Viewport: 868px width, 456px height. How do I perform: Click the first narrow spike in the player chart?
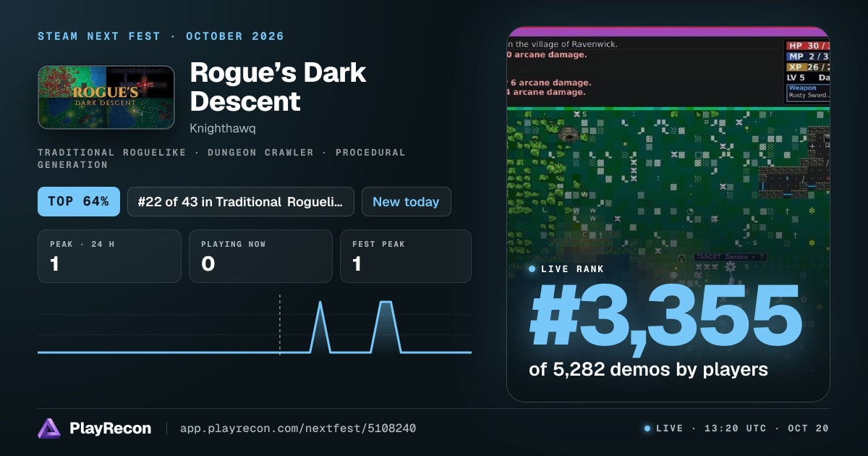(320, 326)
